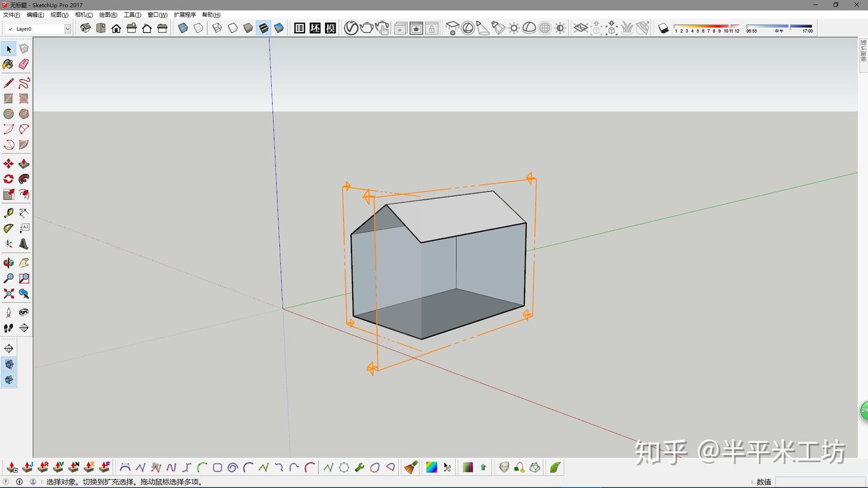The width and height of the screenshot is (868, 488).
Task: Select the Eraser tool
Action: tap(24, 64)
